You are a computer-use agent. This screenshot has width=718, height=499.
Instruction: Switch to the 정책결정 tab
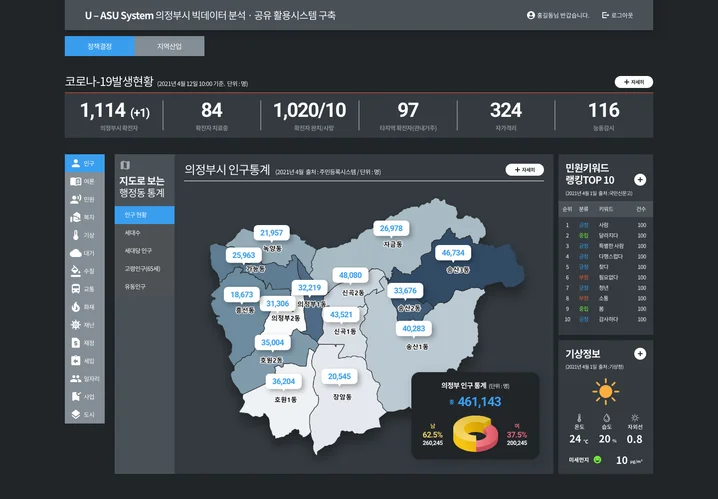pos(99,46)
